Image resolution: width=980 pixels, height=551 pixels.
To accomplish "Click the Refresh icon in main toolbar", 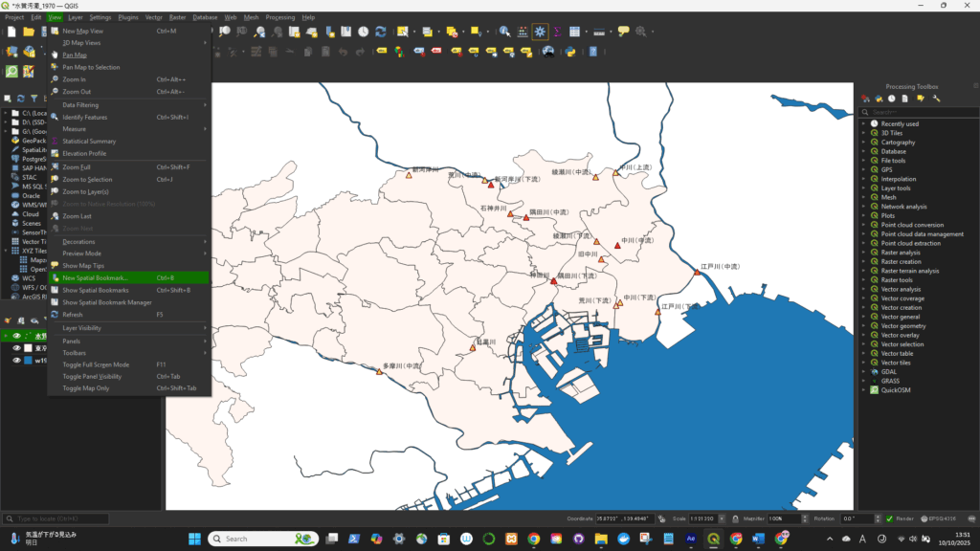I will (x=382, y=32).
